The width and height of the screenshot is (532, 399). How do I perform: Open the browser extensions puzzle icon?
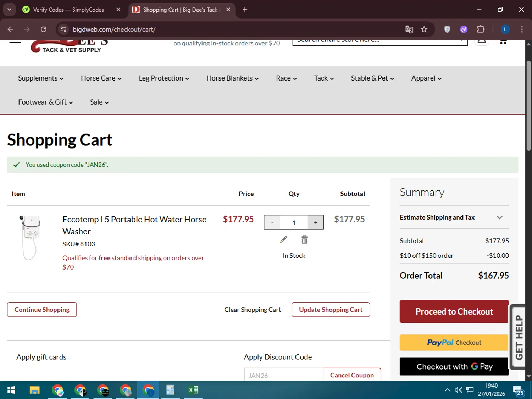pyautogui.click(x=481, y=29)
